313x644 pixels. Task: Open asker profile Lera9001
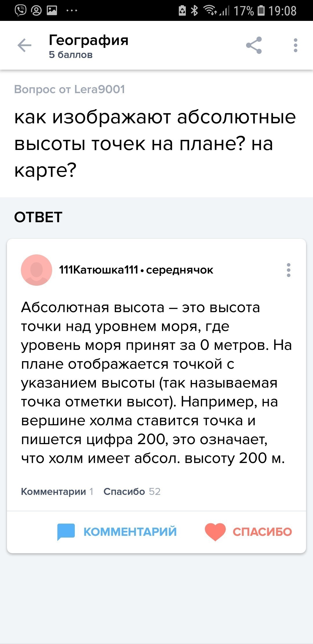coord(99,89)
